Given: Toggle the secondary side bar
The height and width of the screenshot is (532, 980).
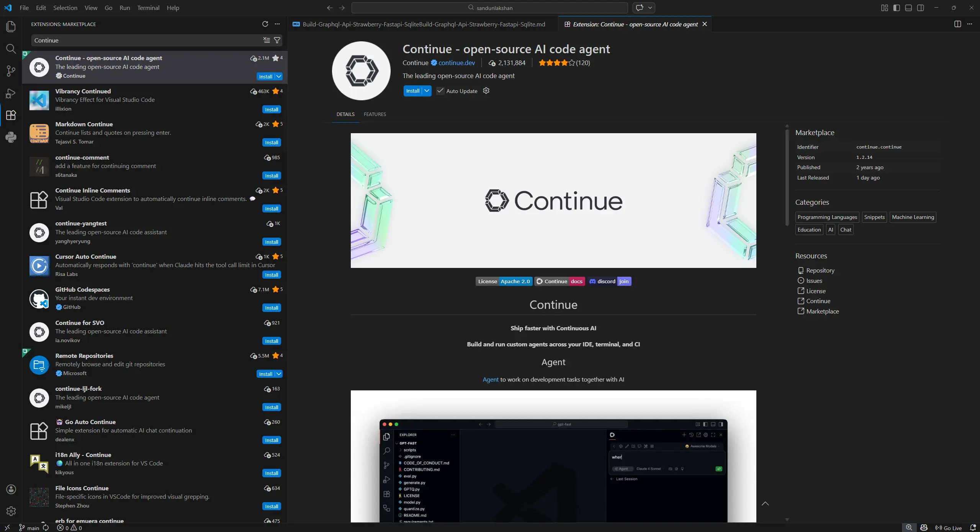Looking at the screenshot, I should (920, 8).
